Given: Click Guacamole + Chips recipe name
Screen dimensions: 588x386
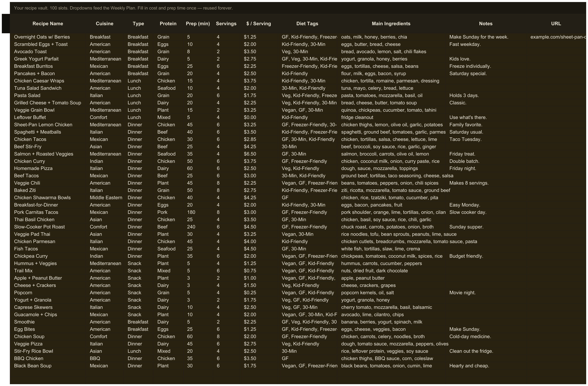Looking at the screenshot, I should point(48,315).
